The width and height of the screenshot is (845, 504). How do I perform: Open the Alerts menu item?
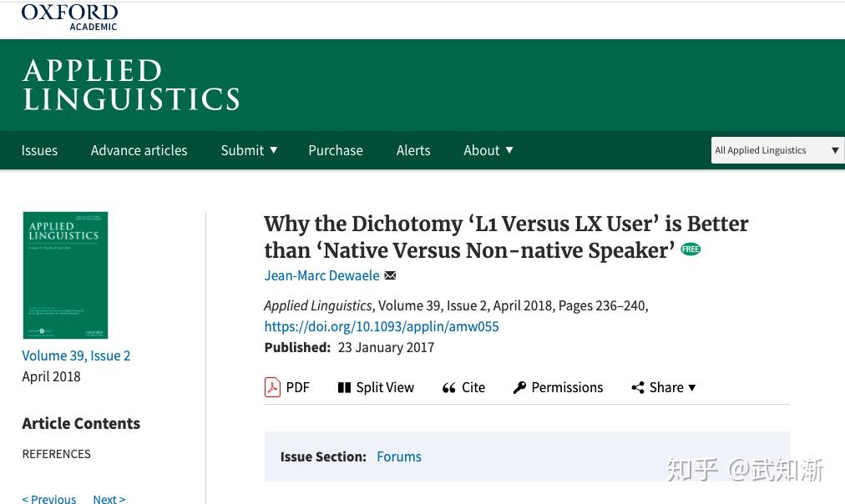pyautogui.click(x=413, y=150)
